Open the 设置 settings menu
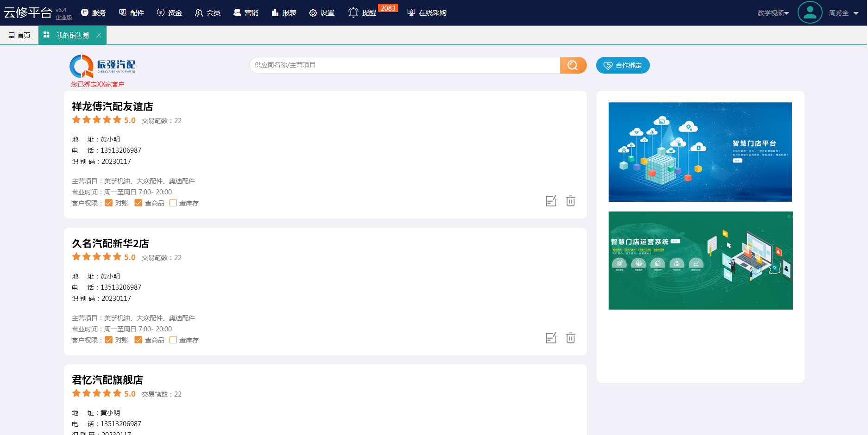The height and width of the screenshot is (435, 868). pyautogui.click(x=322, y=12)
